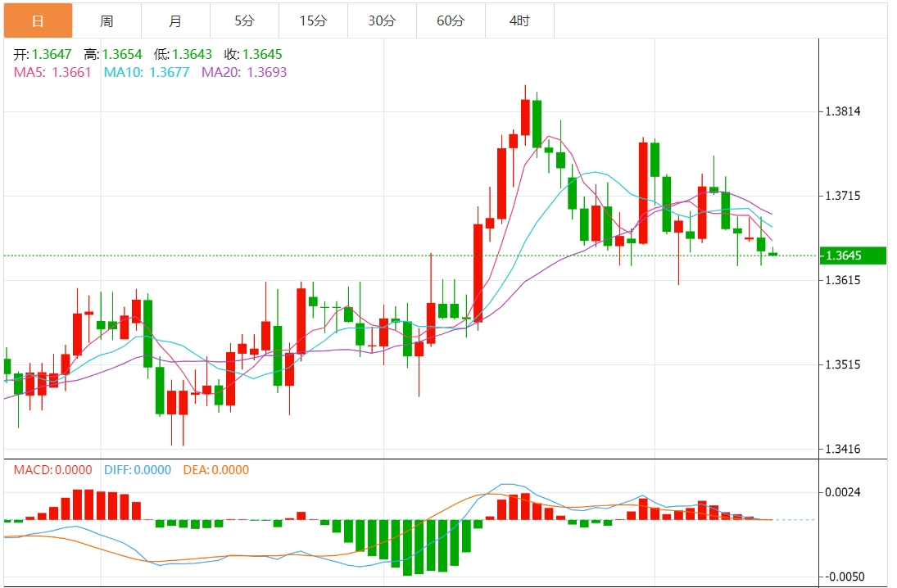897x588 pixels.
Task: Click the MA10: 1.3677 indicator label
Action: [x=147, y=72]
